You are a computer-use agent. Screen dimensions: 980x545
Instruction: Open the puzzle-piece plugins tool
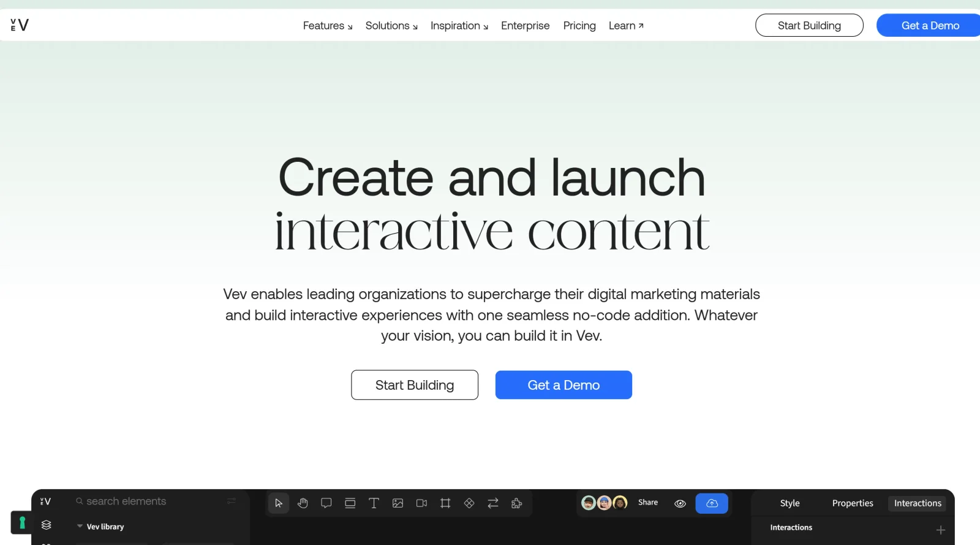[x=517, y=503]
